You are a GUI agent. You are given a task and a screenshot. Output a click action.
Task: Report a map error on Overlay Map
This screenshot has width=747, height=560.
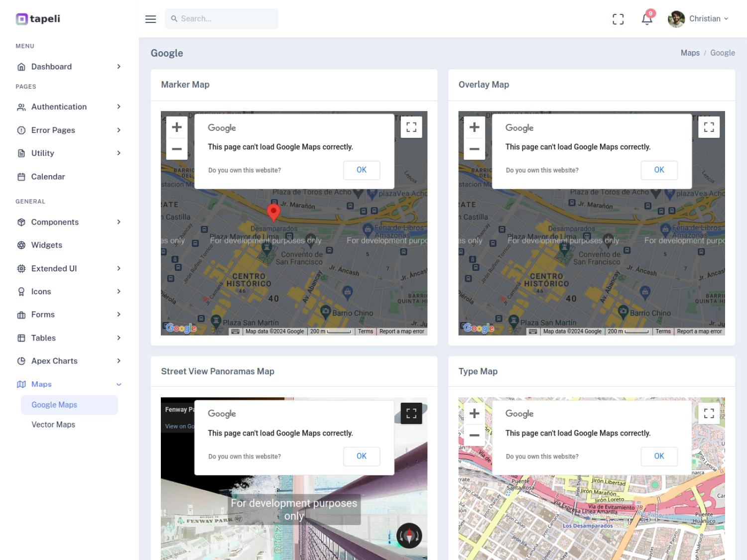(x=699, y=332)
